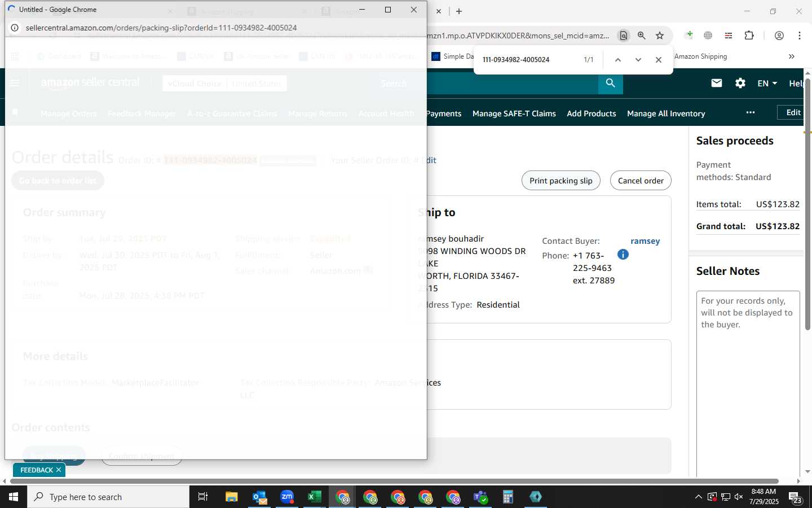This screenshot has width=812, height=508.
Task: Dismiss the FEEDBACK tab with its X
Action: click(x=59, y=470)
